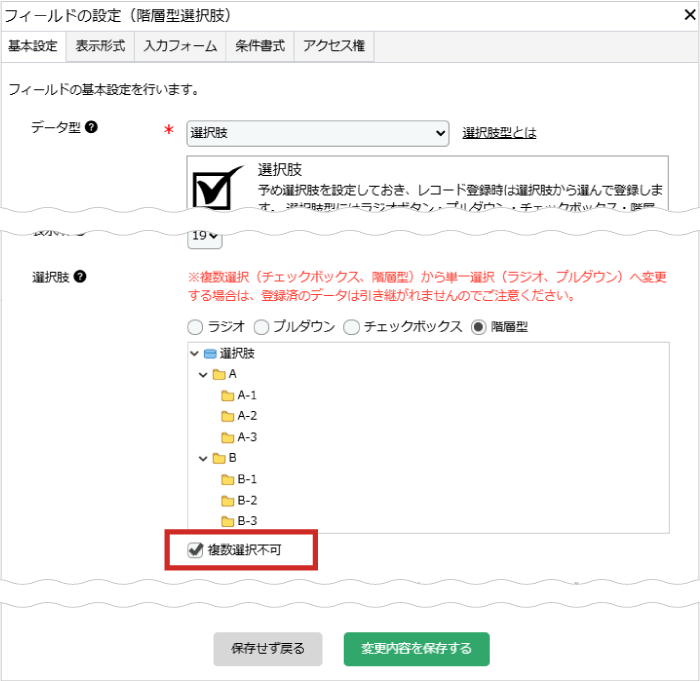Click the folder icon of item B
This screenshot has width=700, height=681.
coord(219,458)
